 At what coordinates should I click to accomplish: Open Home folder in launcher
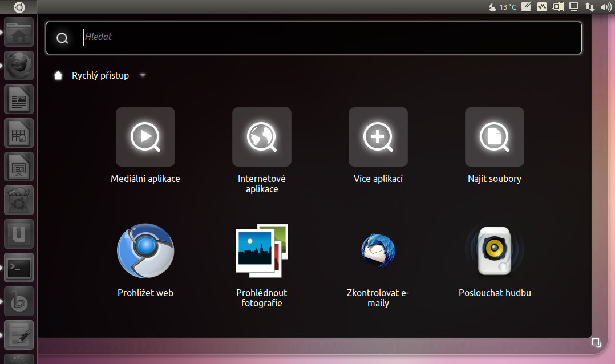[19, 32]
